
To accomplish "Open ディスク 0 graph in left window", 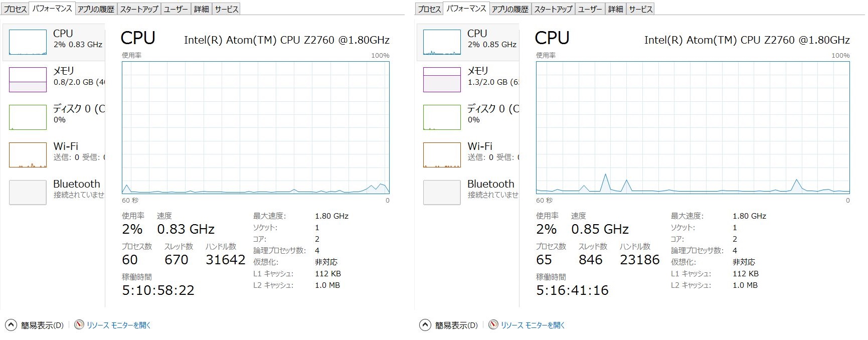I will pos(28,117).
